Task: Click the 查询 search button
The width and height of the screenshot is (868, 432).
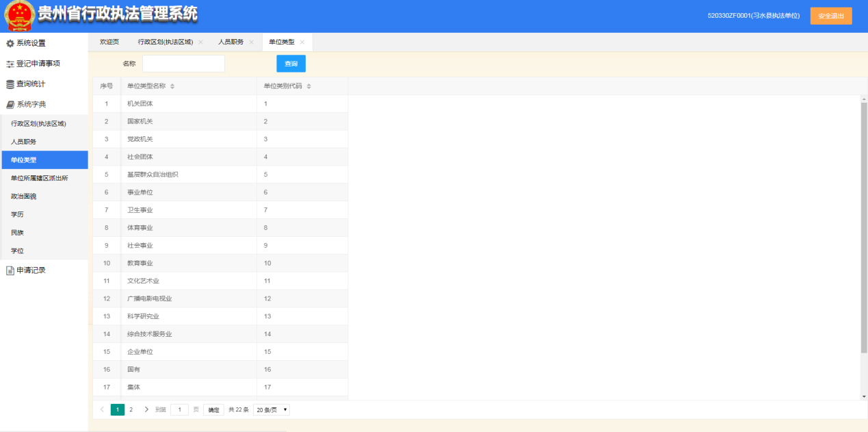Action: (x=291, y=64)
